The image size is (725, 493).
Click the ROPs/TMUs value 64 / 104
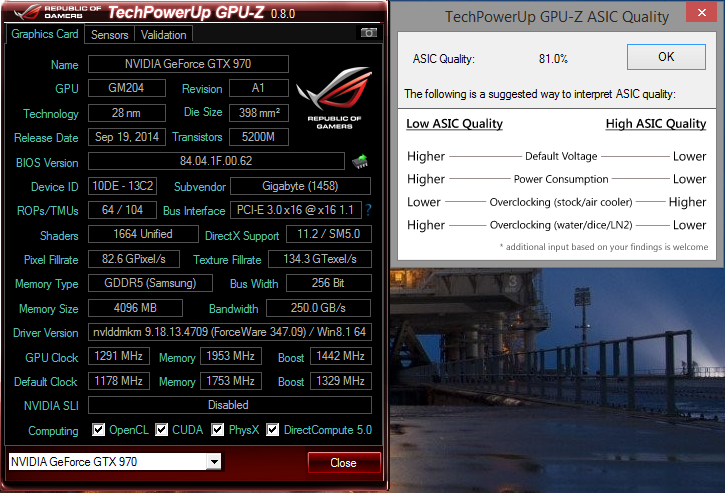123,210
